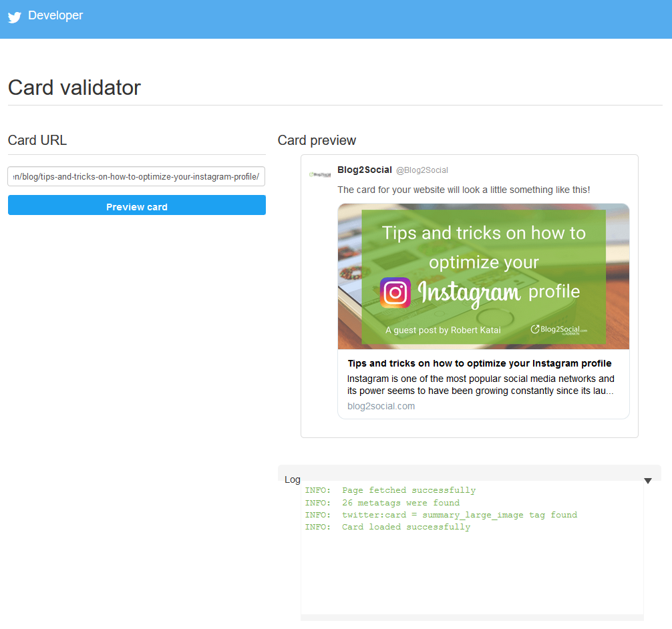Click the 'Card preview' section heading

(317, 140)
